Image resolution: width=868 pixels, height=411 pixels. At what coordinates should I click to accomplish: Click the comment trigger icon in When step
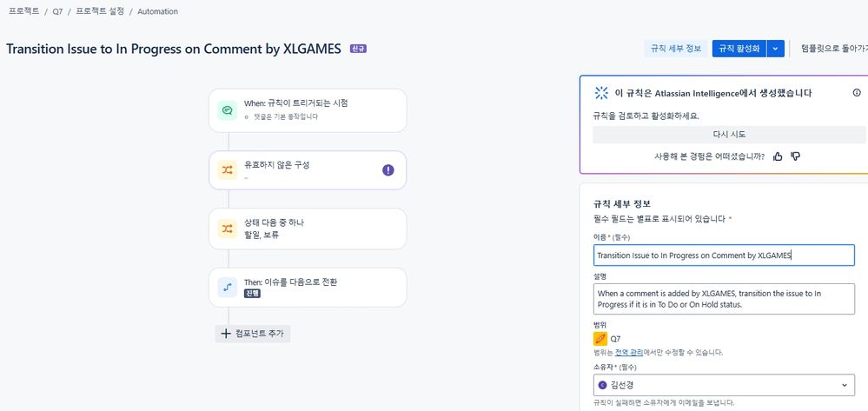click(x=227, y=110)
